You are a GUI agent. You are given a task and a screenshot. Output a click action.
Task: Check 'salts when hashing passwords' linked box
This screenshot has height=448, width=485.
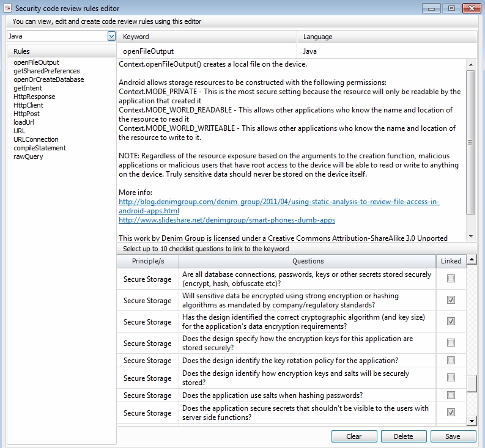pyautogui.click(x=451, y=395)
